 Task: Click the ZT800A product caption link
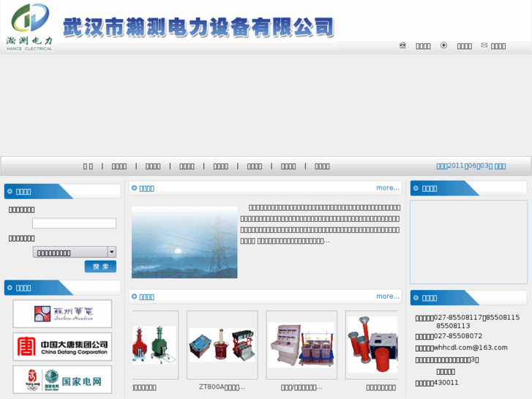[x=222, y=387]
